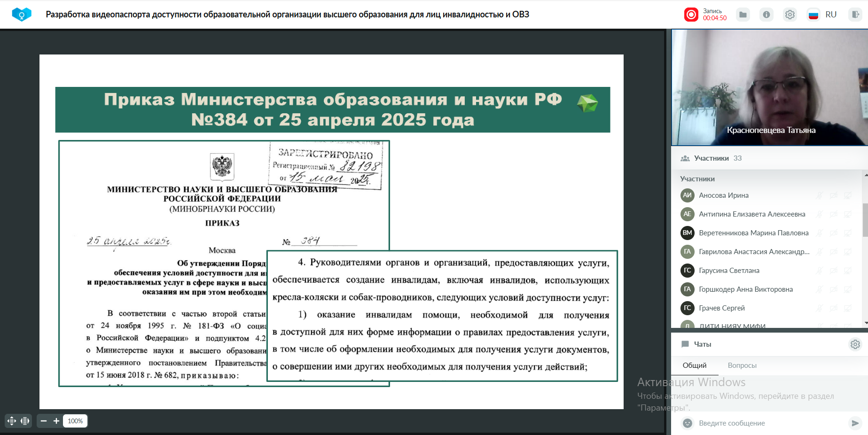Click the microphone icon for Гаврилова Анастасия

click(x=819, y=252)
